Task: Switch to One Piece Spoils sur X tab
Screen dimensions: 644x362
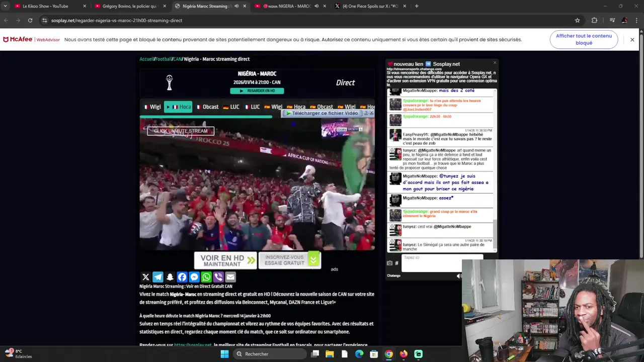Action: tap(370, 6)
